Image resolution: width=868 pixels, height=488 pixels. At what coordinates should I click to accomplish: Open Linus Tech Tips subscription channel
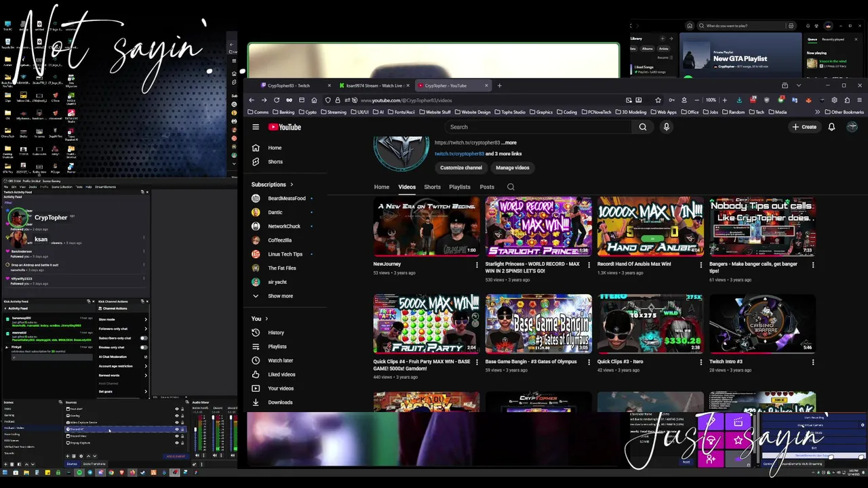tap(286, 254)
